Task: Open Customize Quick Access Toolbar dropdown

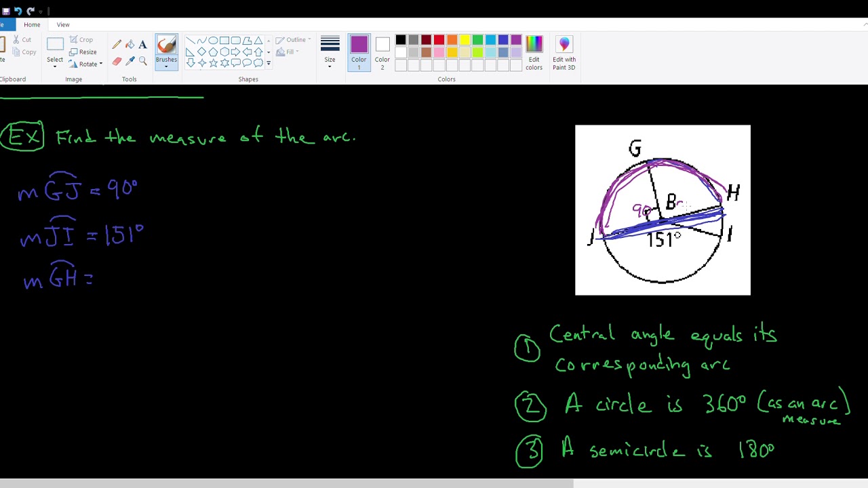Action: click(41, 12)
